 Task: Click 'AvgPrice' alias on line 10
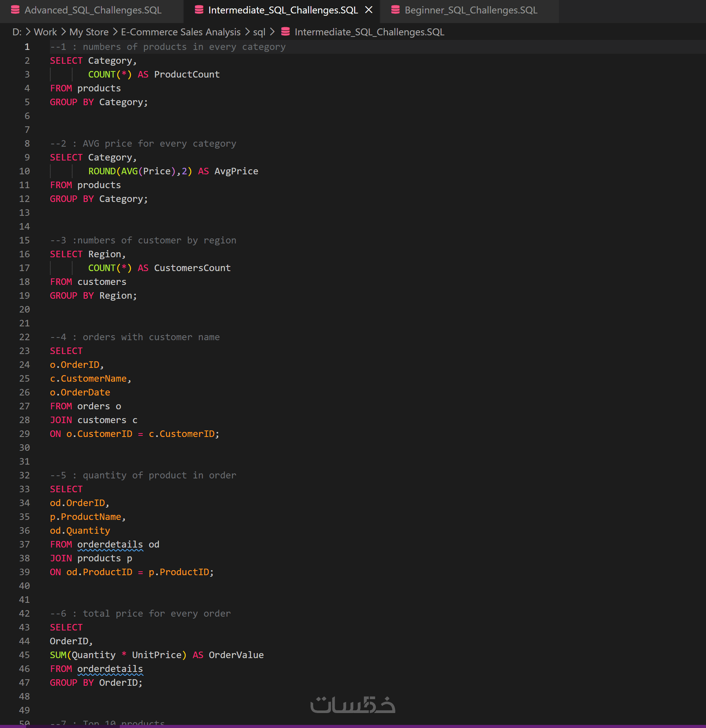click(236, 171)
